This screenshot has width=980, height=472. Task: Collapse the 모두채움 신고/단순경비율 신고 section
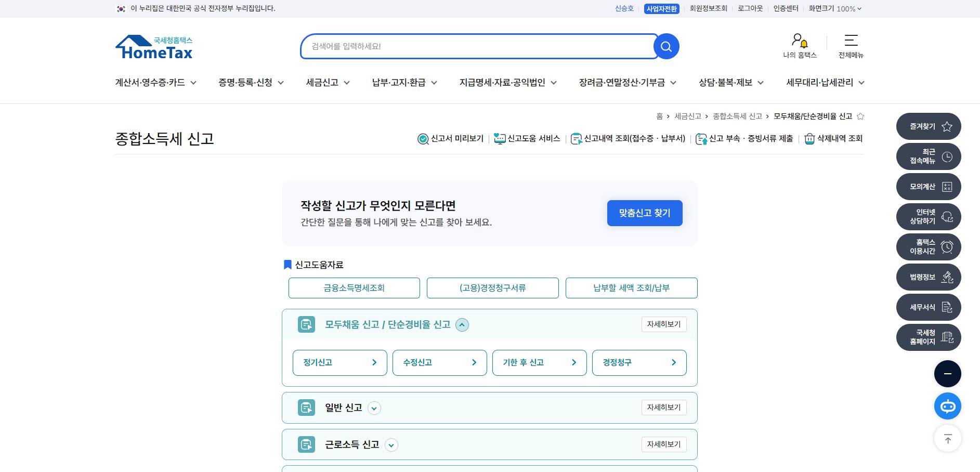[x=462, y=324]
